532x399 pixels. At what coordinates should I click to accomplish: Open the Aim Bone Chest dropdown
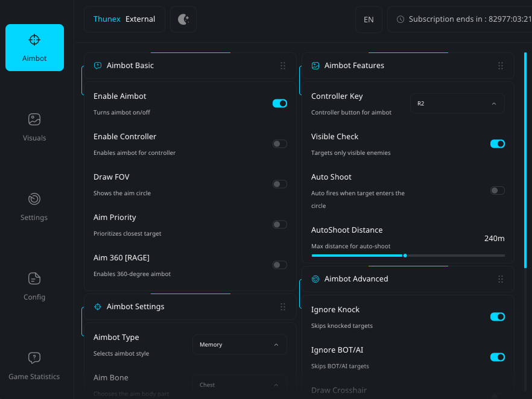(239, 385)
